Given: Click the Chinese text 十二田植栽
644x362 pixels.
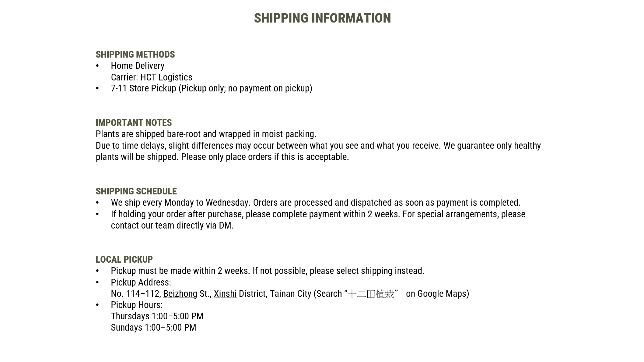Looking at the screenshot, I should [x=371, y=294].
